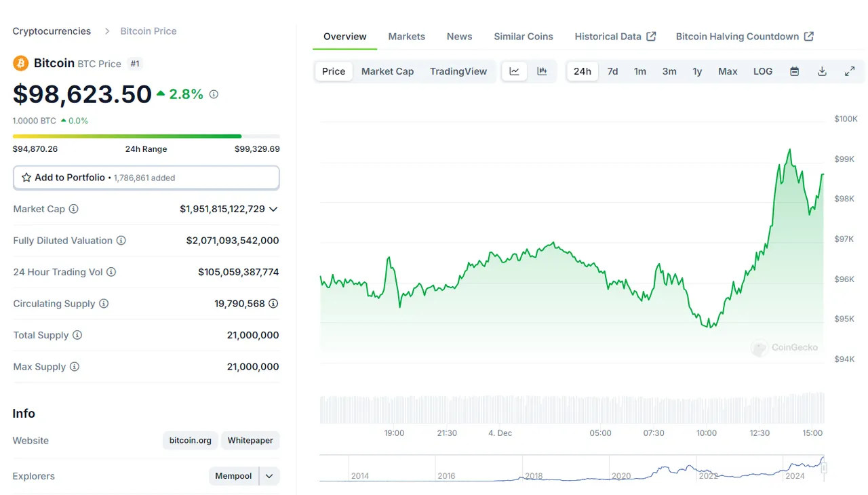Click info icon next to Circulating Supply label
This screenshot has height=495, width=868.
pyautogui.click(x=104, y=304)
